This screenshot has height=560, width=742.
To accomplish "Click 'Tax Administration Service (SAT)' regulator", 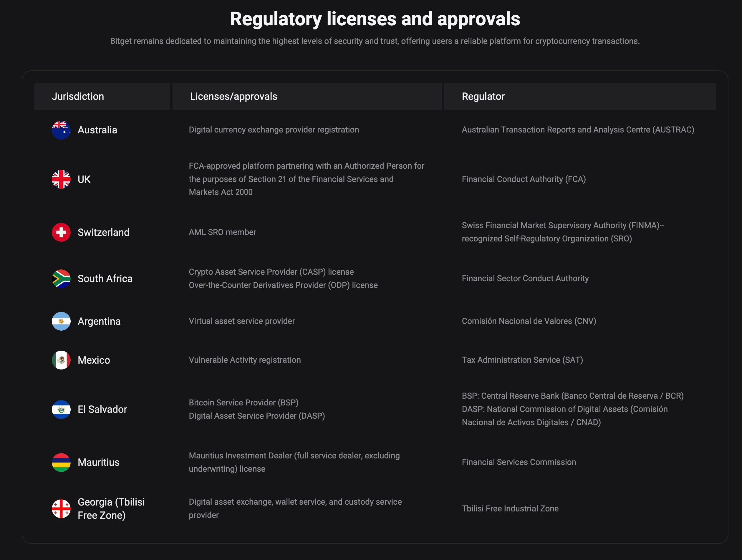I will tap(522, 360).
